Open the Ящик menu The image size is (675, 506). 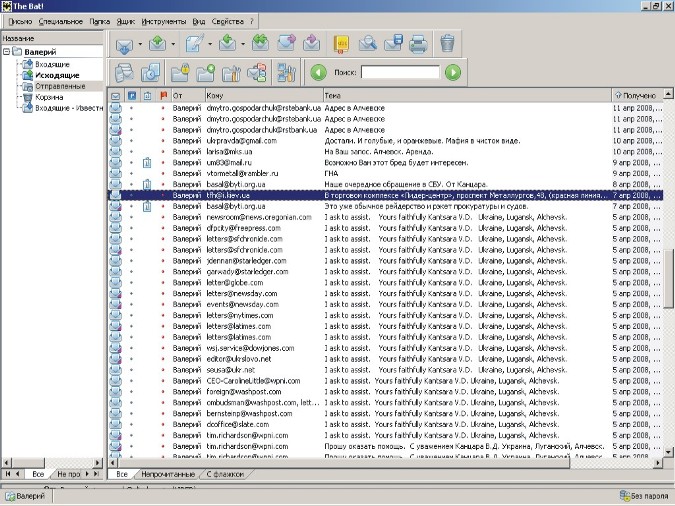[x=126, y=22]
